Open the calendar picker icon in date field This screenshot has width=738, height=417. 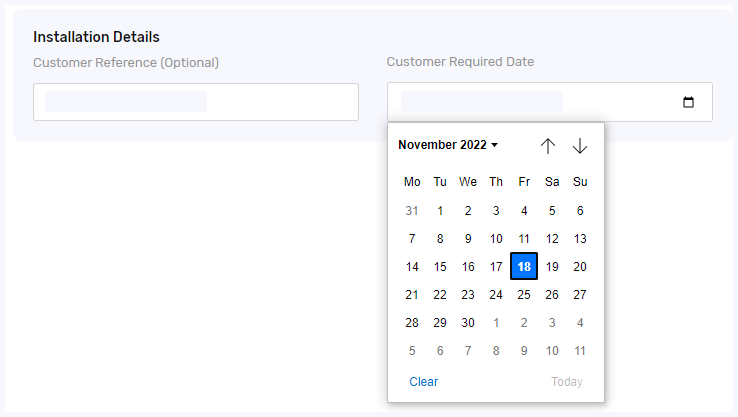pos(688,102)
